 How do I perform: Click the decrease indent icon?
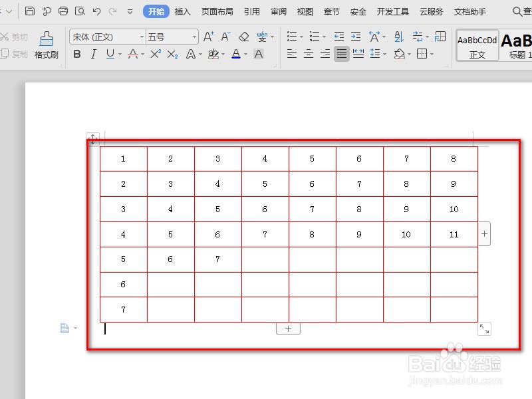click(339, 37)
